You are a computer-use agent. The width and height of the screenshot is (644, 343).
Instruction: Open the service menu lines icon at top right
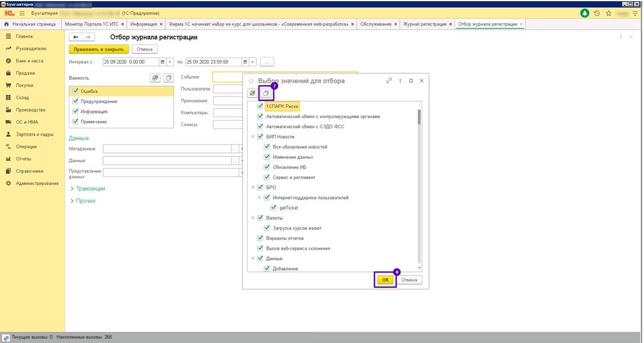pos(636,13)
